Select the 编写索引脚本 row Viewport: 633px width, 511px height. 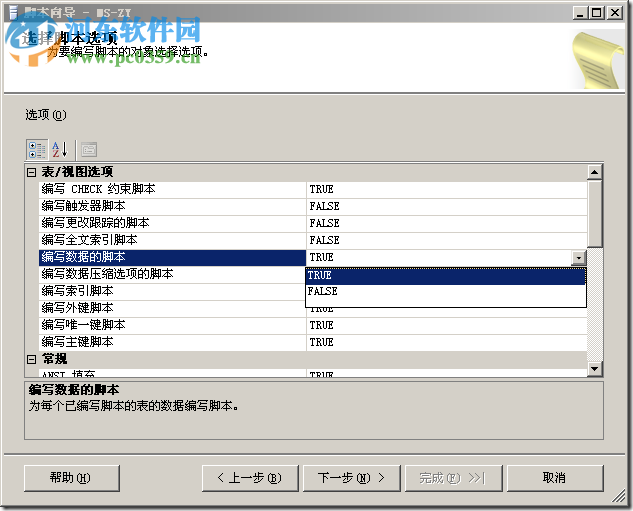coord(173,291)
